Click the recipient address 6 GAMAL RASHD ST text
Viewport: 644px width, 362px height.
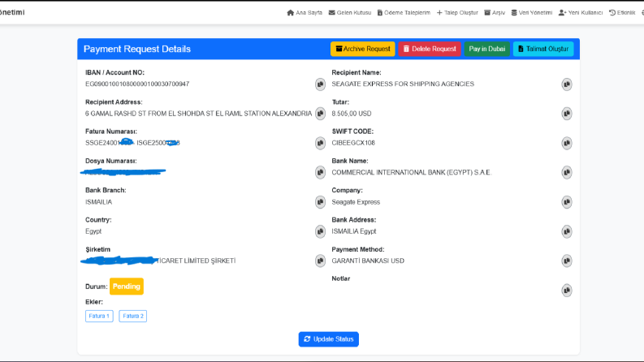198,114
